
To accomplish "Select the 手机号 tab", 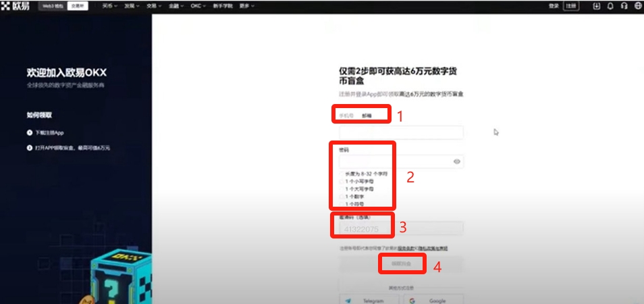I will click(346, 116).
